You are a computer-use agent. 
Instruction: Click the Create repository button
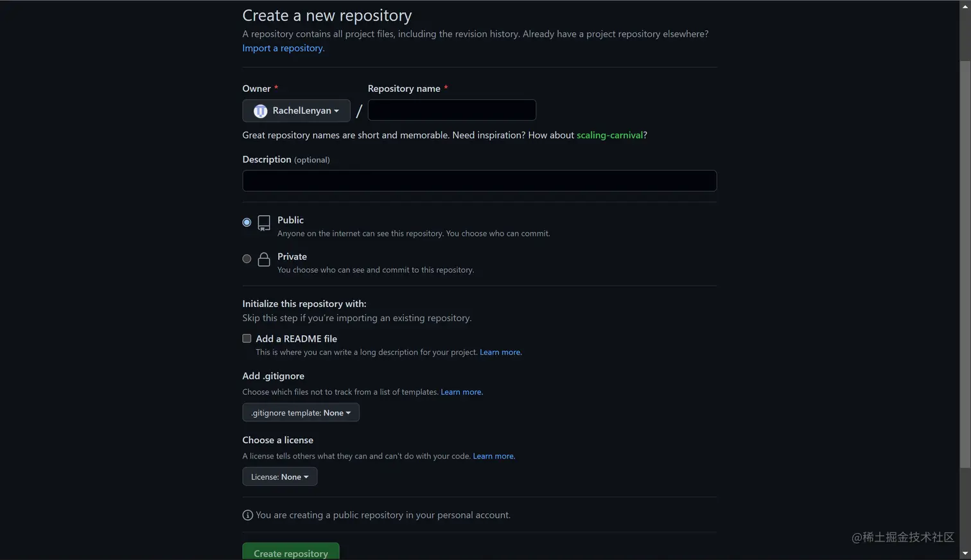[x=291, y=552]
